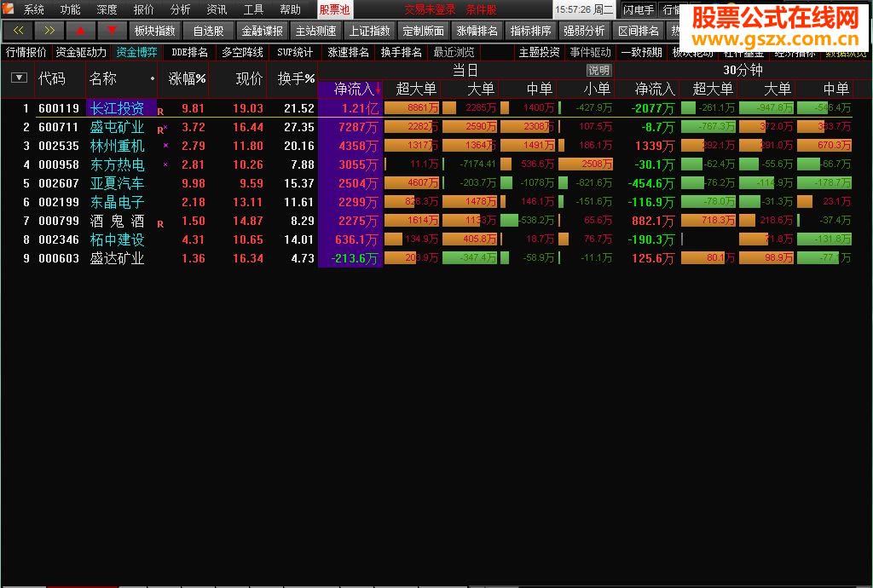Screen dimensions: 873x588
Task: Sort by the 代码 column header
Action: point(52,78)
